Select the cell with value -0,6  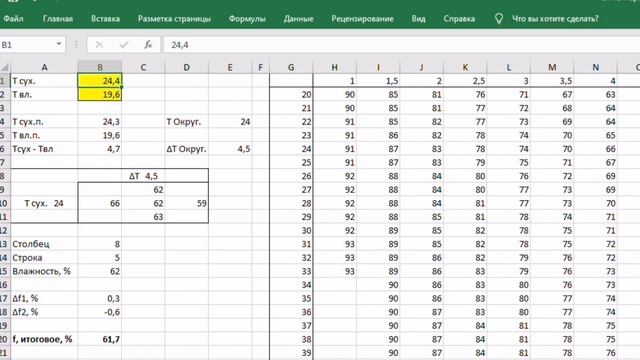coord(100,312)
